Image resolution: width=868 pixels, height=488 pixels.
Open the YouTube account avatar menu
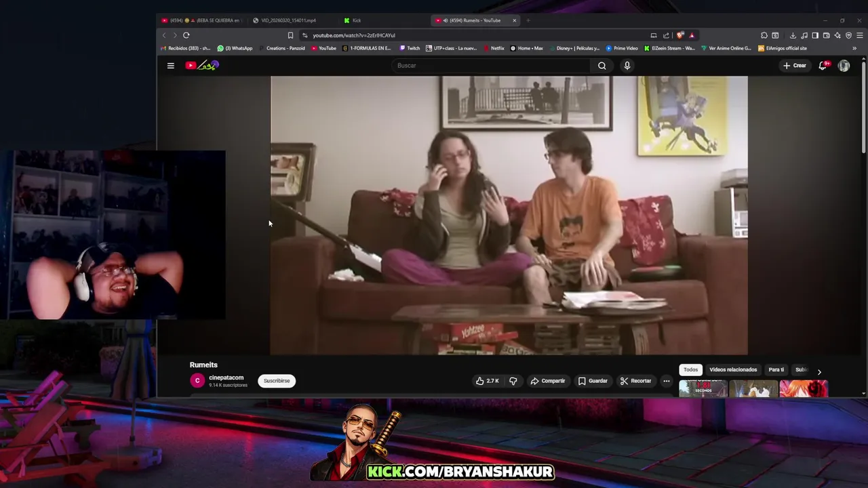[x=844, y=66]
